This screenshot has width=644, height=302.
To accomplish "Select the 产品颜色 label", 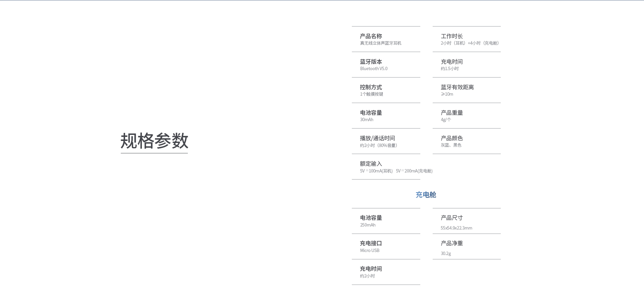I will (x=452, y=138).
